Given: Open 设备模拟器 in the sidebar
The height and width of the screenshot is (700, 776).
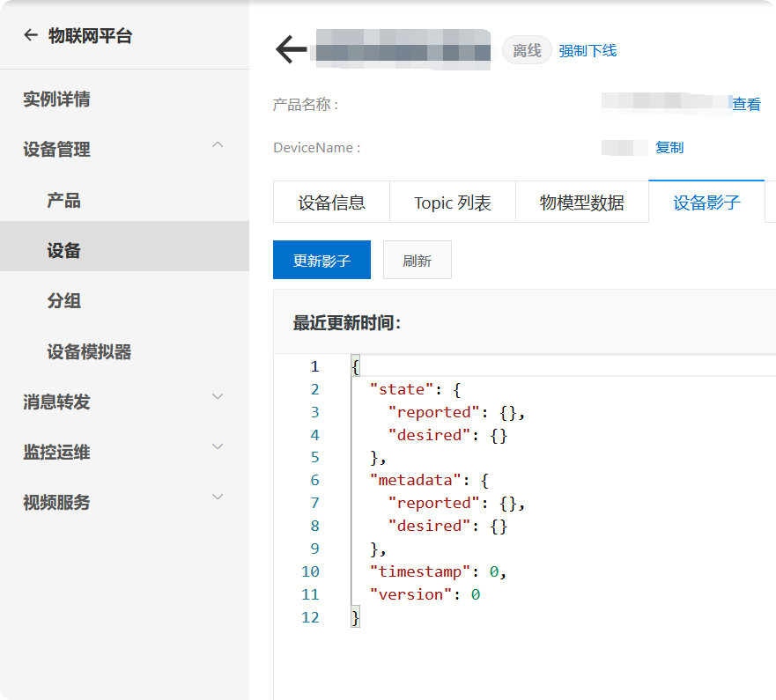Looking at the screenshot, I should click(89, 351).
